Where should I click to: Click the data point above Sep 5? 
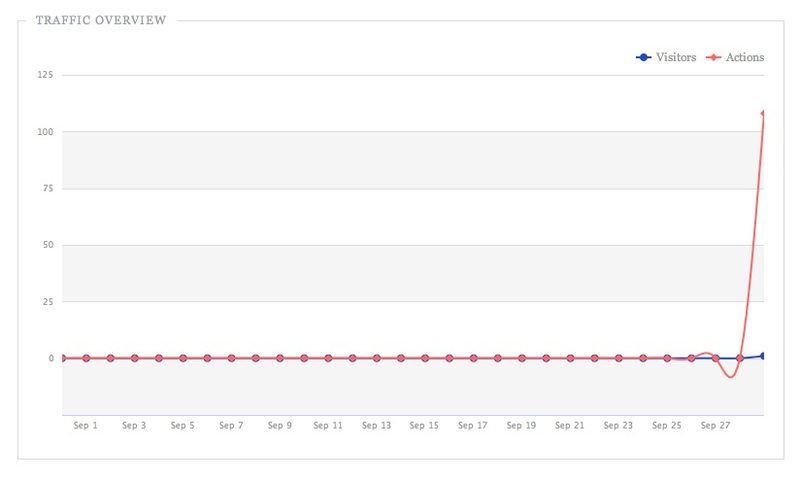pos(183,358)
